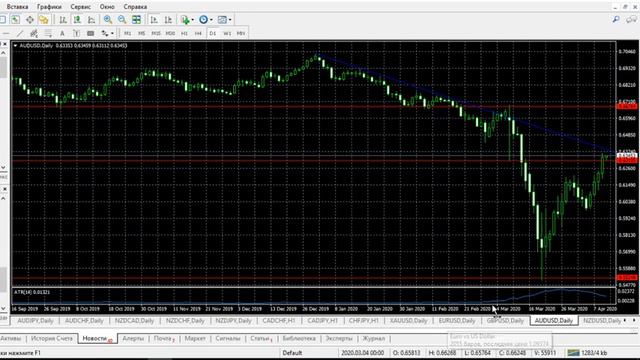Open the Data Window crosshair icon
The height and width of the screenshot is (360, 640).
click(x=30, y=20)
